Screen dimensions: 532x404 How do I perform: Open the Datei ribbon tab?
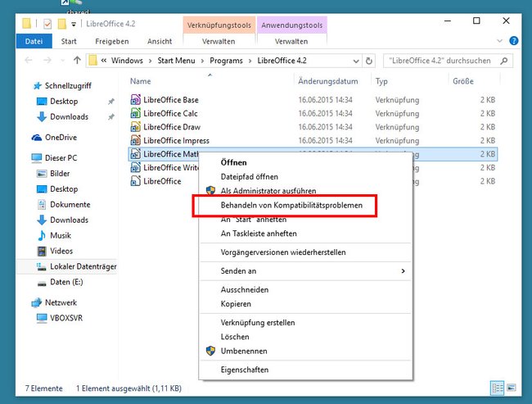34,41
